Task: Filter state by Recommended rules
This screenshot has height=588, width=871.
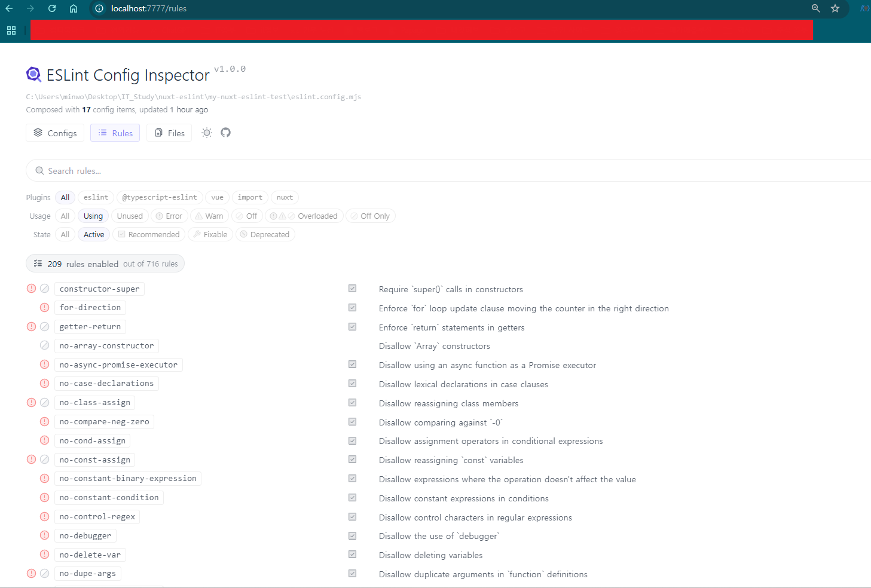Action: click(149, 234)
